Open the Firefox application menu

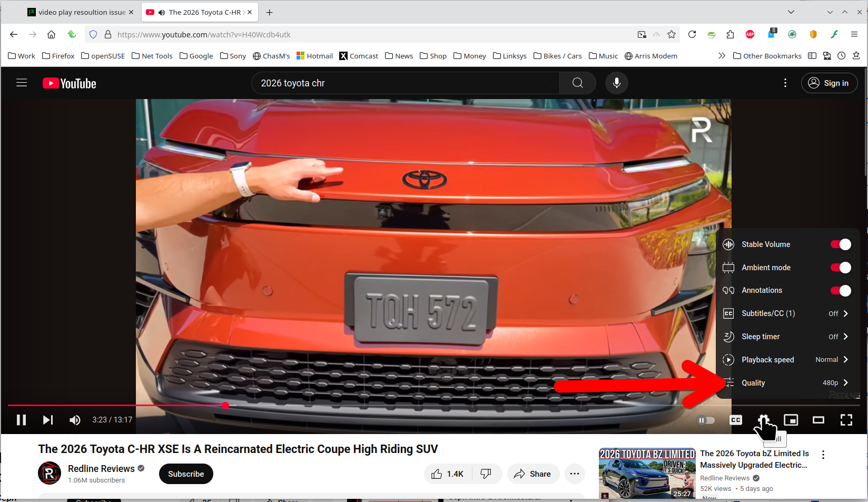[x=854, y=35]
